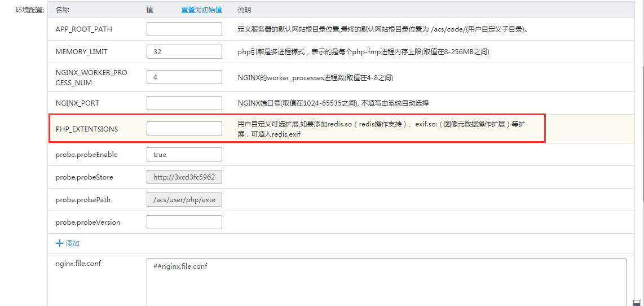Screen dimensions: 644x306
Task: Select the probe.probeEnable name label
Action: [x=87, y=155]
